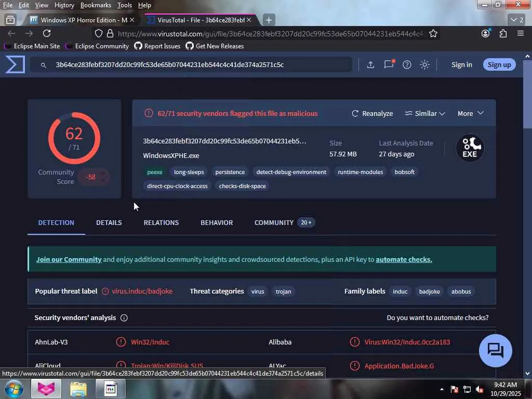Open the floating chat bubble button
This screenshot has height=399, width=532.
pyautogui.click(x=495, y=351)
